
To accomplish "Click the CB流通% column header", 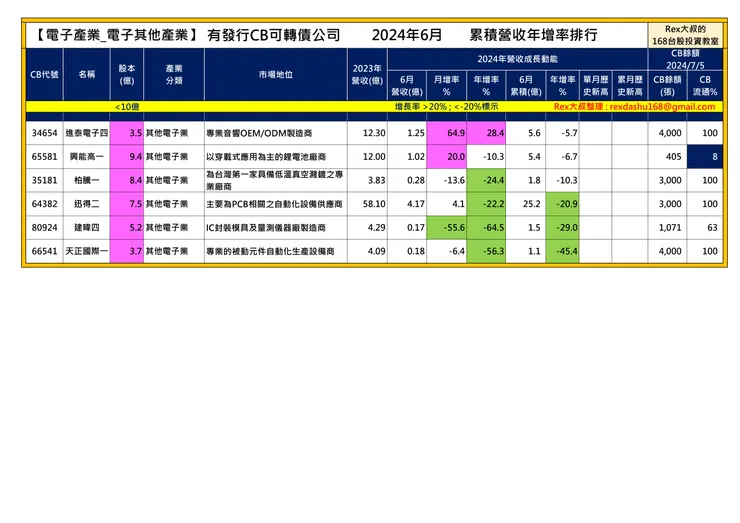I will click(x=705, y=85).
